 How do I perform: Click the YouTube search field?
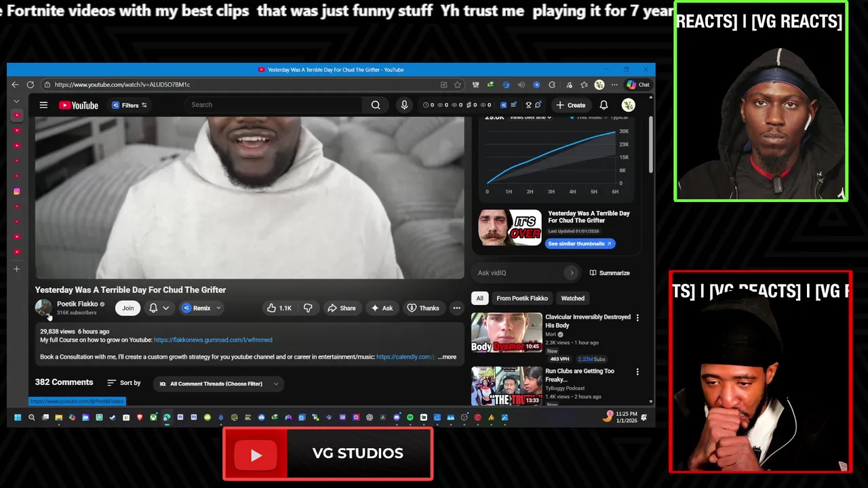[273, 105]
